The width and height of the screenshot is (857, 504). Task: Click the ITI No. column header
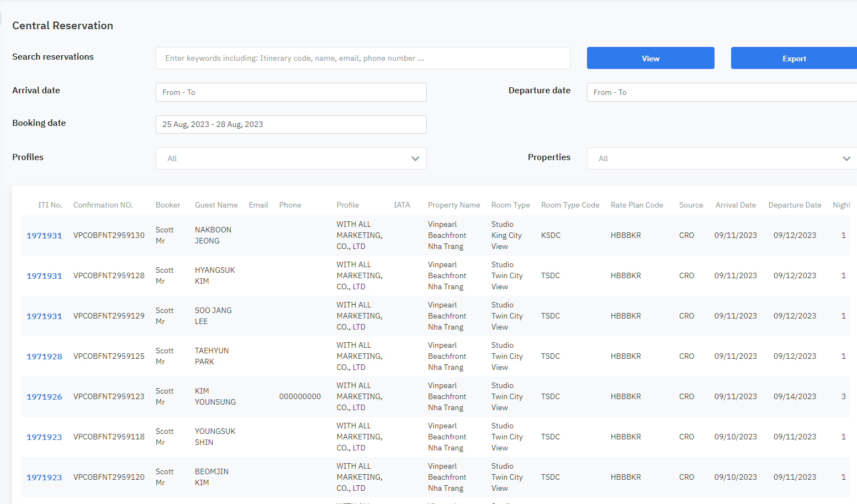[x=50, y=205]
